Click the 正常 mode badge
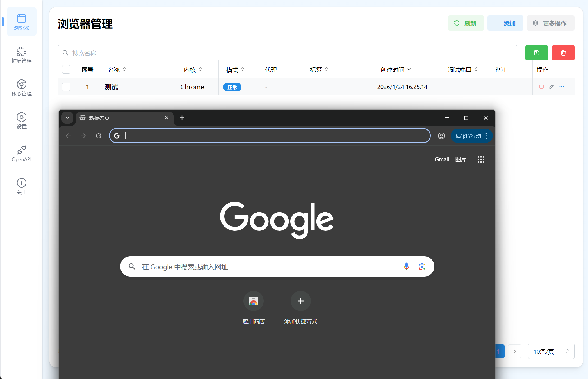The image size is (588, 379). [232, 87]
